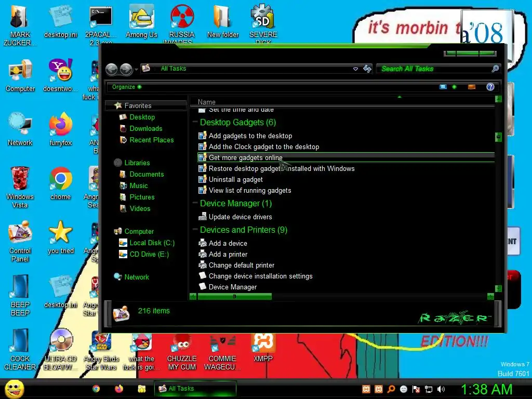Select Add a device task
The height and width of the screenshot is (399, 532).
(x=228, y=243)
